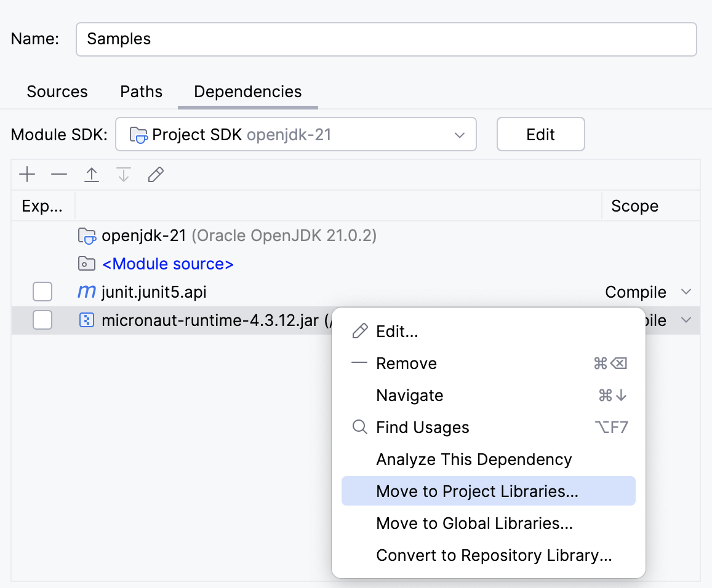
Task: Click the Edit button next to Module SDK
Action: tap(540, 134)
